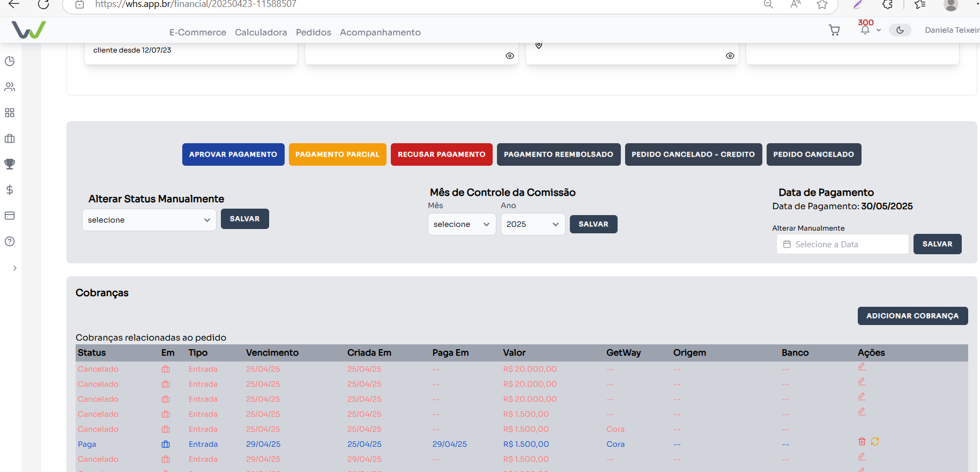Go to the Pedidos menu item

pos(313,32)
